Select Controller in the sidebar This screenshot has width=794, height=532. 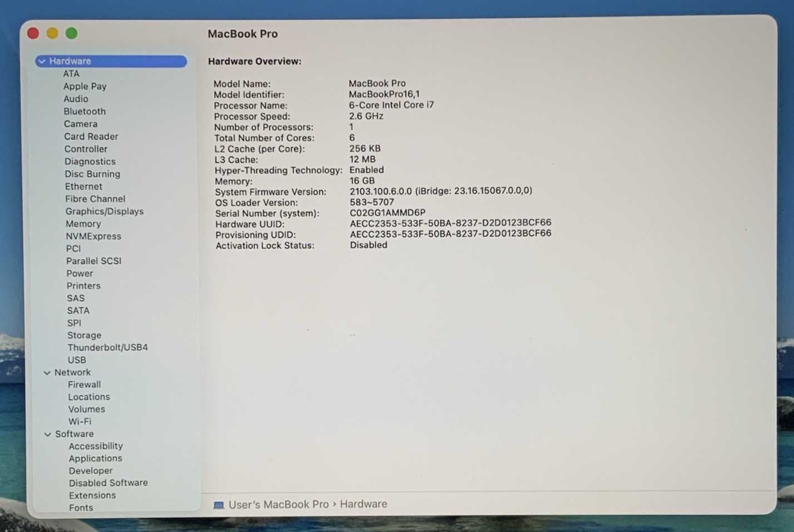pyautogui.click(x=86, y=148)
